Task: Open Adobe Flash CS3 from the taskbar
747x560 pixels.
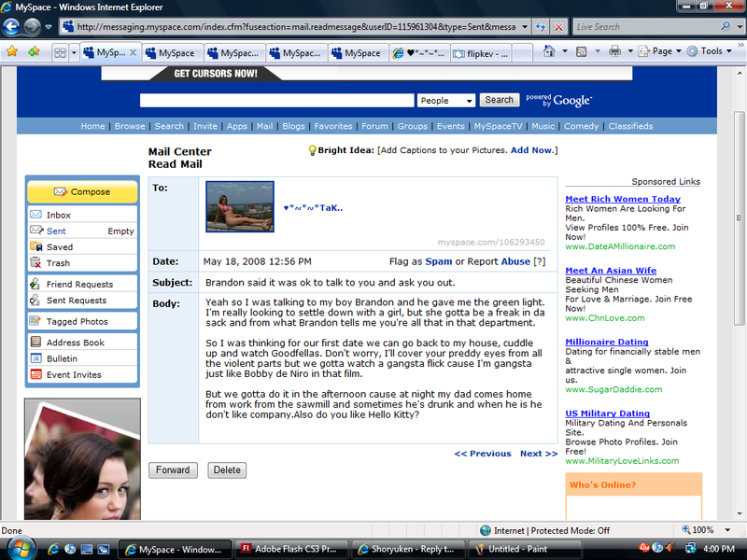Action: click(290, 549)
